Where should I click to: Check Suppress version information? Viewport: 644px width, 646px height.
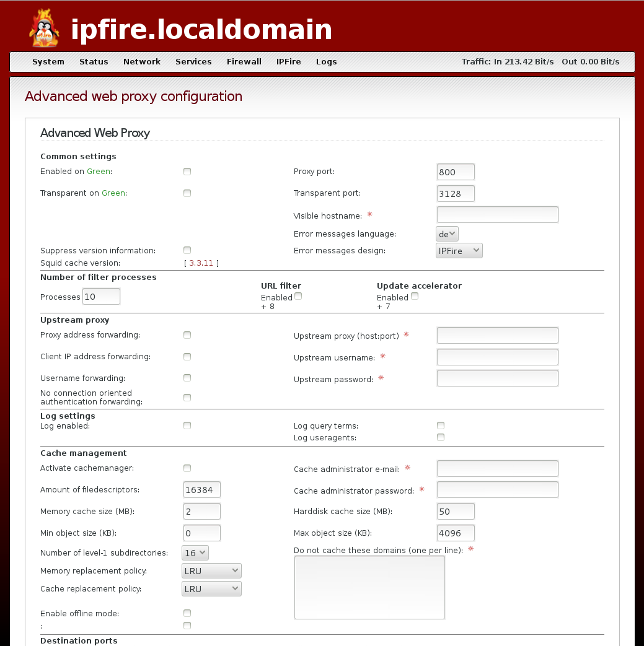[187, 250]
